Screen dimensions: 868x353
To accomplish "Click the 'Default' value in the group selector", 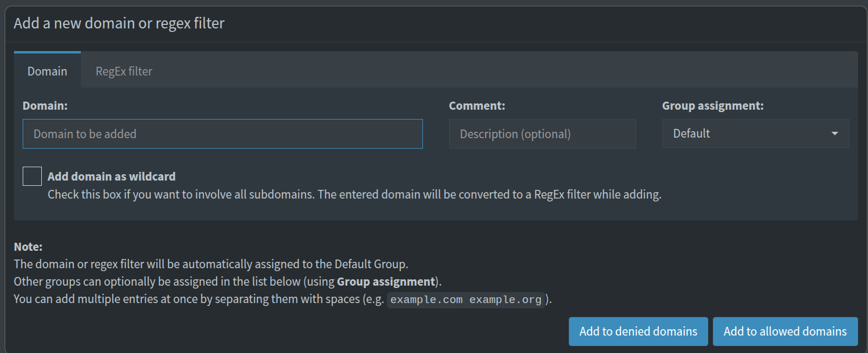I will tap(691, 134).
